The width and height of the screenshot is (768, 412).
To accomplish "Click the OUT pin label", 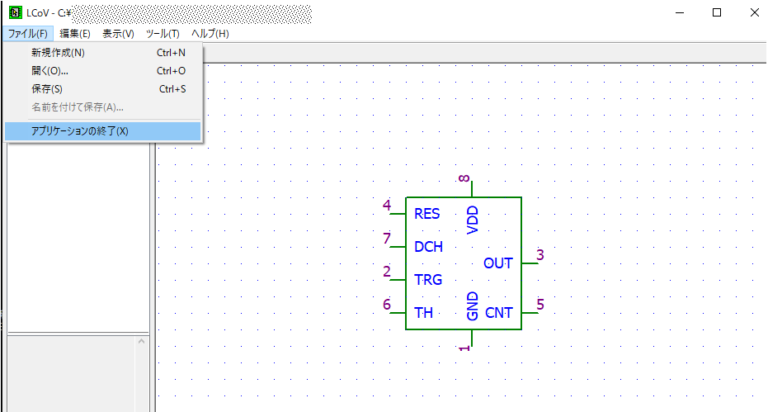I will tap(498, 263).
